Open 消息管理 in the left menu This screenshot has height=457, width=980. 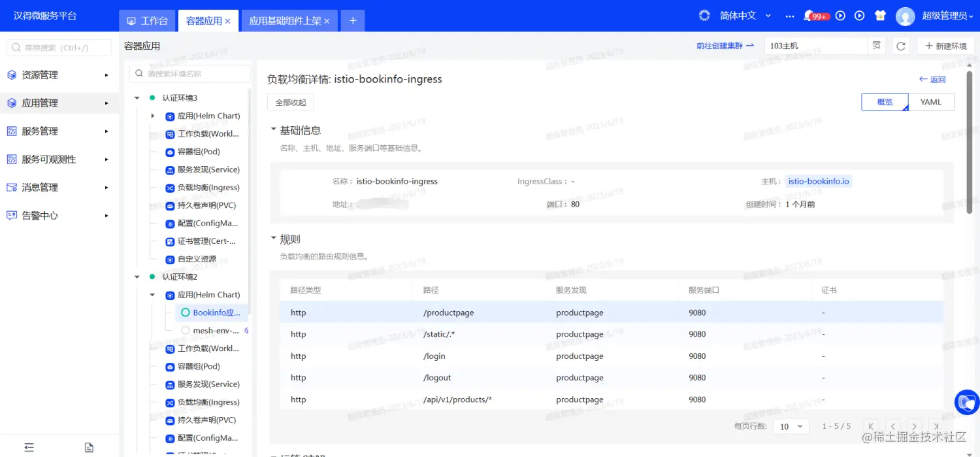click(59, 188)
